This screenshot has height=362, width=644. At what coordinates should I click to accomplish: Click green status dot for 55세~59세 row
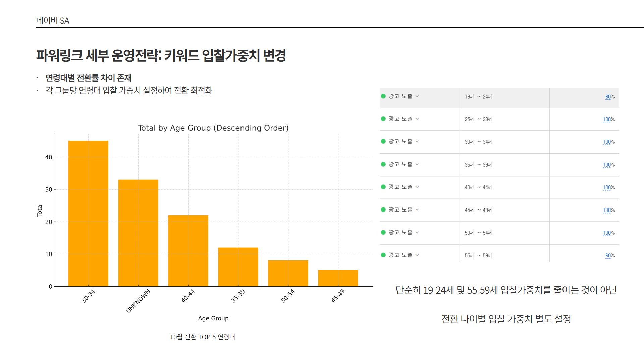383,255
